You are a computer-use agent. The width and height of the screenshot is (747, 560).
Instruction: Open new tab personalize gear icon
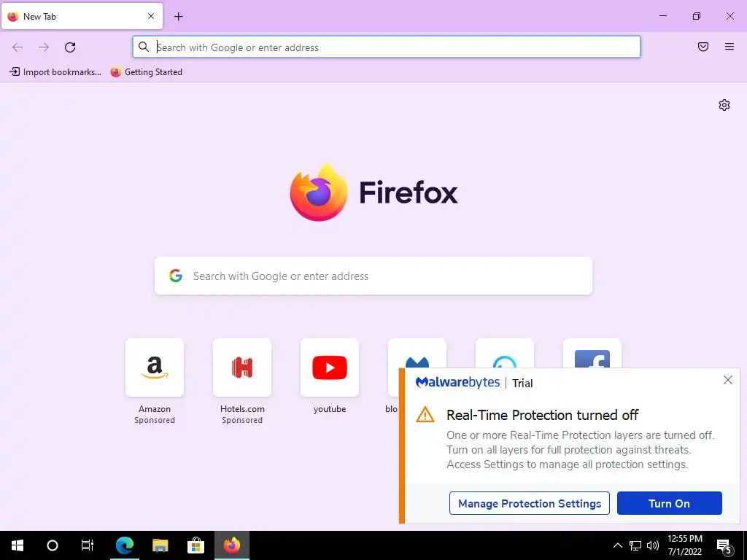tap(724, 105)
